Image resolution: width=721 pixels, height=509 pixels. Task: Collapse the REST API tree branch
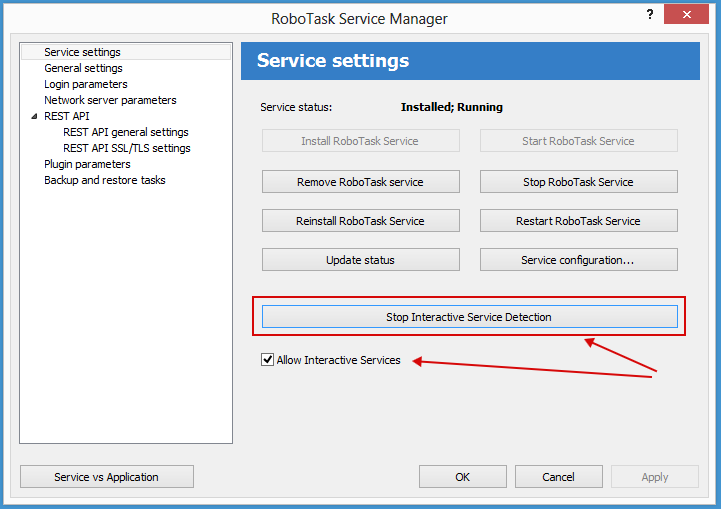click(x=34, y=116)
